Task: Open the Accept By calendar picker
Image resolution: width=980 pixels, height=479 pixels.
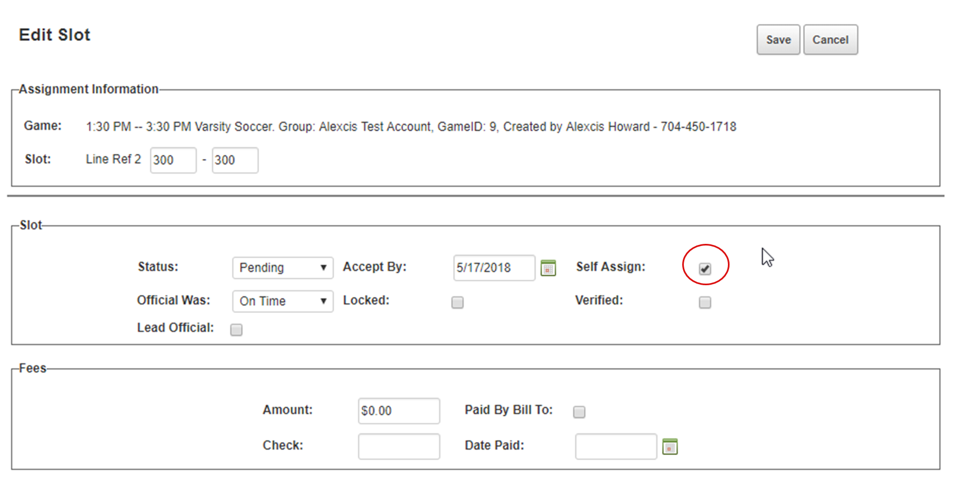Action: point(548,268)
